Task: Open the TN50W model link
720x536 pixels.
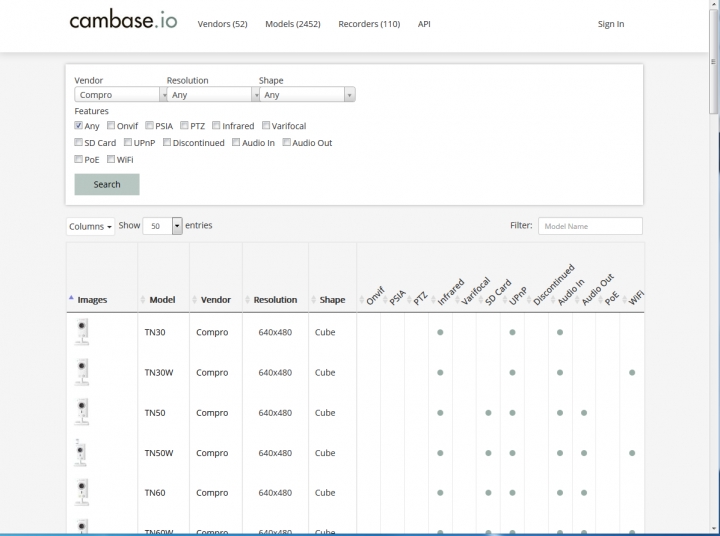Action: (x=159, y=453)
